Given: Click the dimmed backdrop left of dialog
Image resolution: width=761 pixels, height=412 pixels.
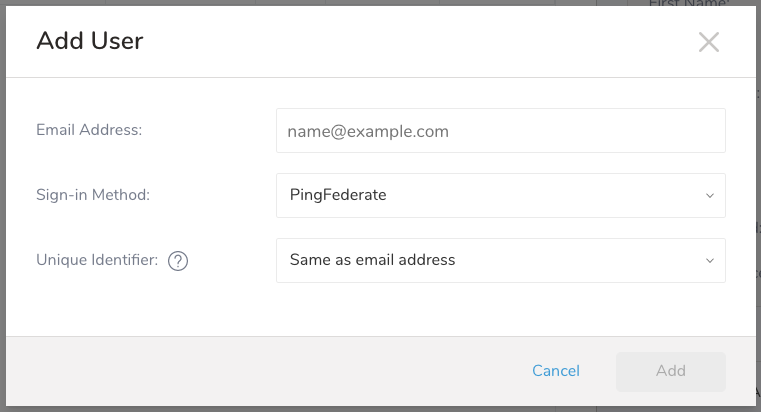Looking at the screenshot, I should tap(2, 200).
